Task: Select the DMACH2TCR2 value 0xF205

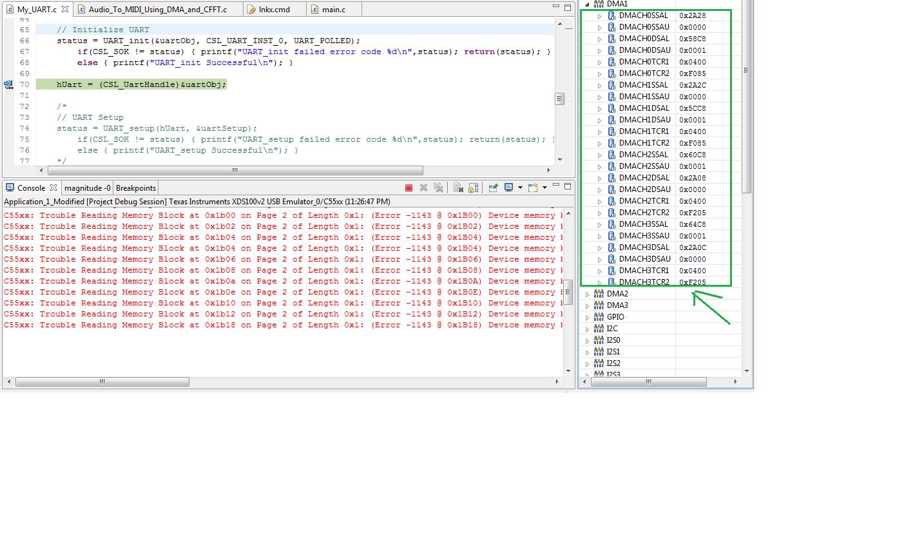Action: point(693,213)
